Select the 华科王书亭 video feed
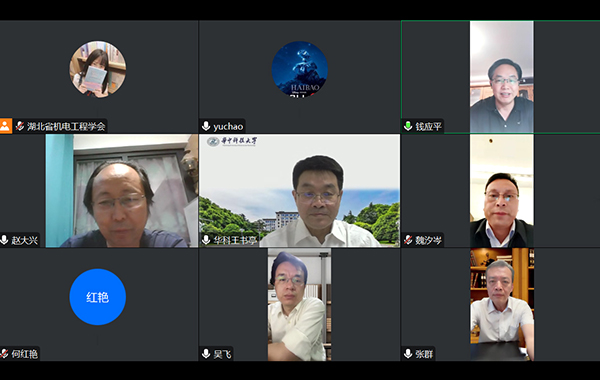This screenshot has height=380, width=600. click(300, 191)
